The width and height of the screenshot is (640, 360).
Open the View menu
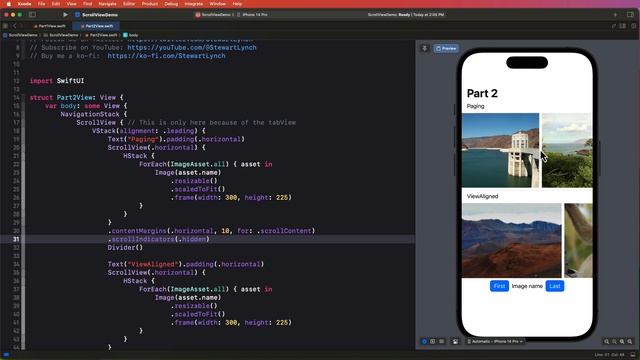click(71, 4)
